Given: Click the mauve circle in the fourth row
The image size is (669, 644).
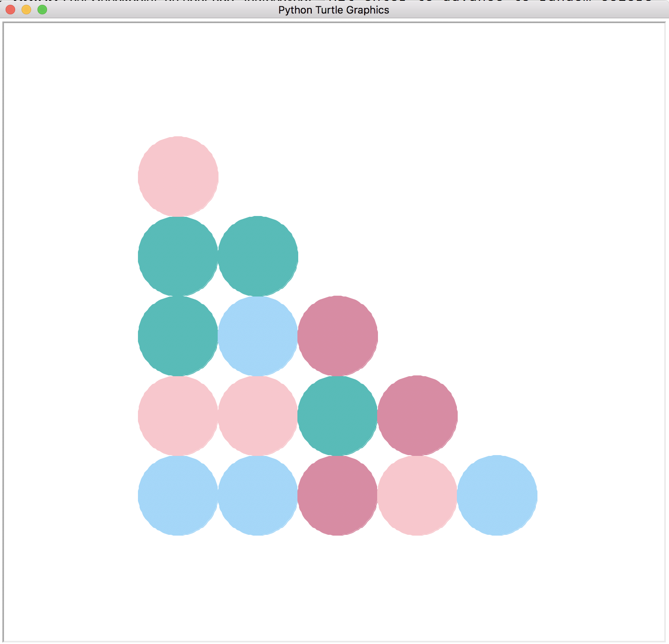Looking at the screenshot, I should tap(417, 416).
